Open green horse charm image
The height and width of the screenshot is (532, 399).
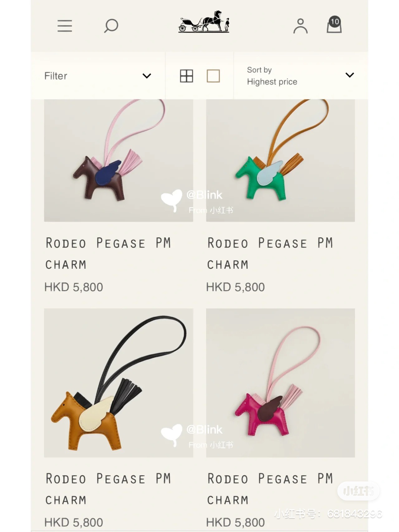click(x=280, y=160)
